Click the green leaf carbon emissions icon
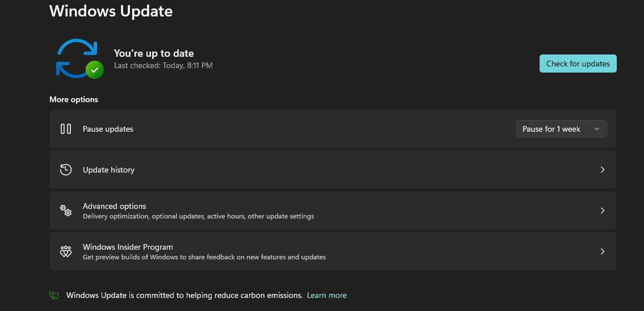This screenshot has height=311, width=644. pyautogui.click(x=54, y=295)
